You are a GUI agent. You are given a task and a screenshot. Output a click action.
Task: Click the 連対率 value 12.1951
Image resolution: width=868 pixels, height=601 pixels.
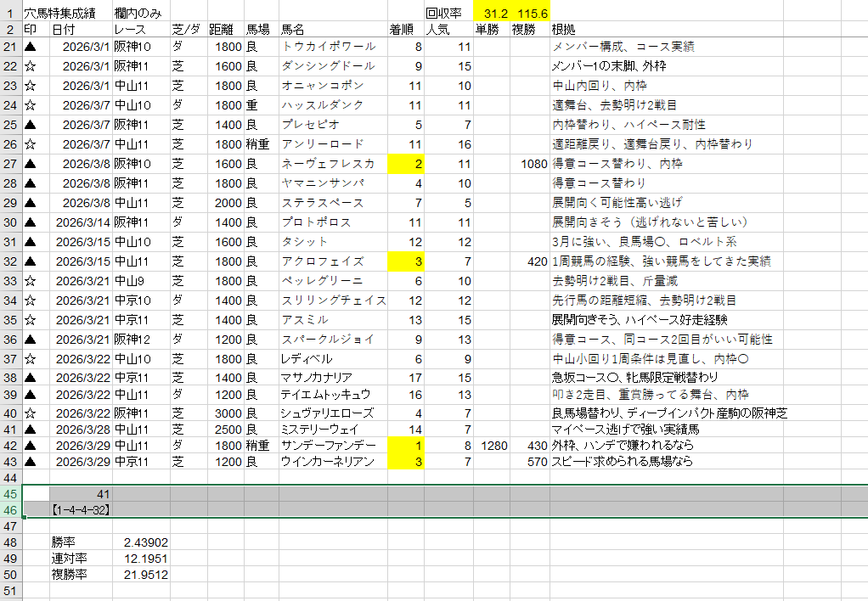pos(140,558)
